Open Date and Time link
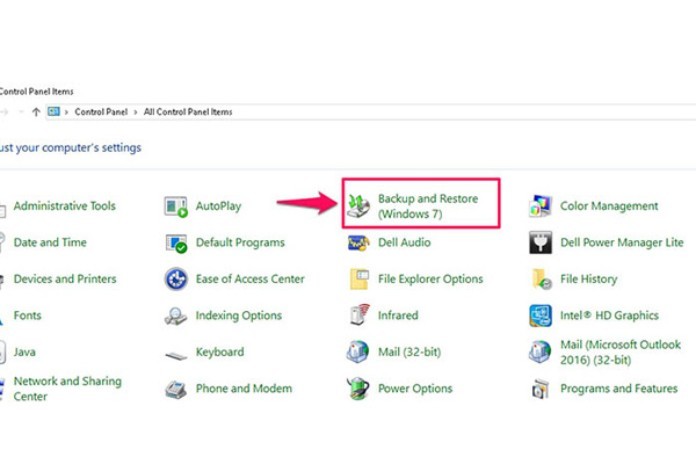The image size is (696, 464). (x=50, y=242)
